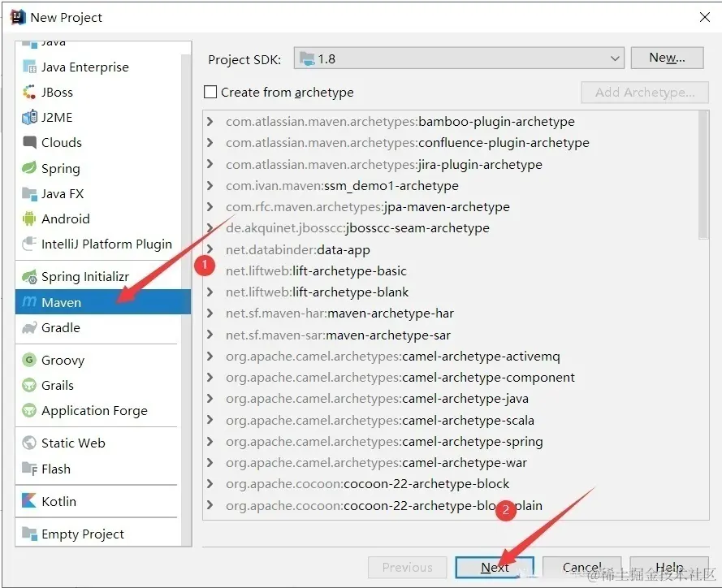Viewport: 722px width, 588px height.
Task: Click the project type list scrollbar
Action: click(x=186, y=300)
